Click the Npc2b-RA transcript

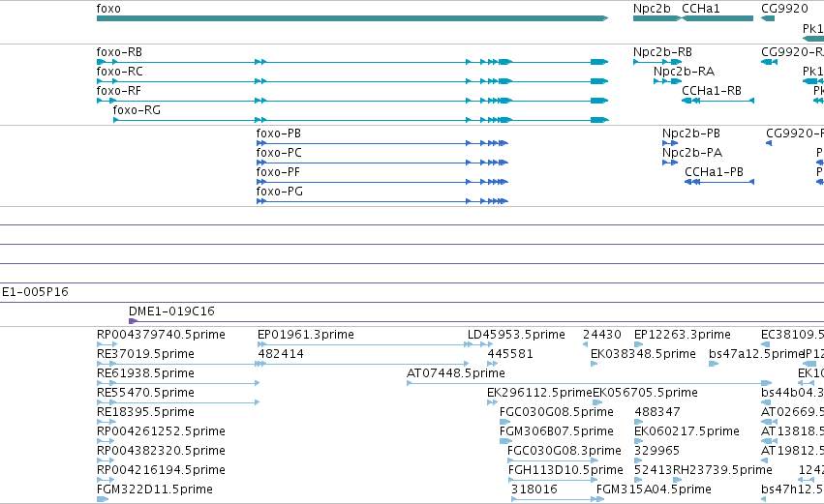[667, 81]
